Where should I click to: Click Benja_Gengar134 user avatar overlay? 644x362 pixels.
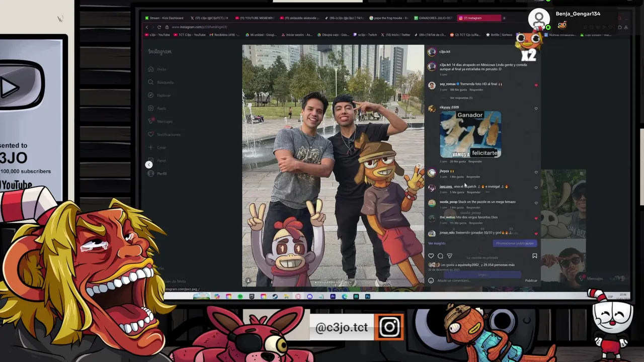pyautogui.click(x=539, y=19)
